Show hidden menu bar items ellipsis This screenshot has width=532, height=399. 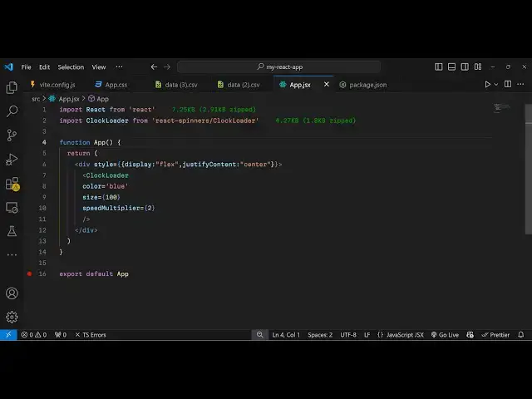pos(119,66)
